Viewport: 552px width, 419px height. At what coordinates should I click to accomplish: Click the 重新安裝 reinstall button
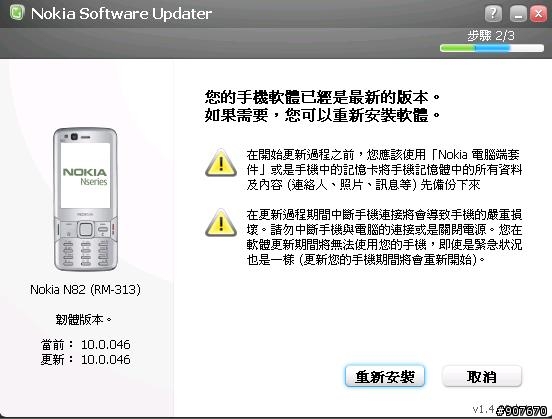coord(385,376)
